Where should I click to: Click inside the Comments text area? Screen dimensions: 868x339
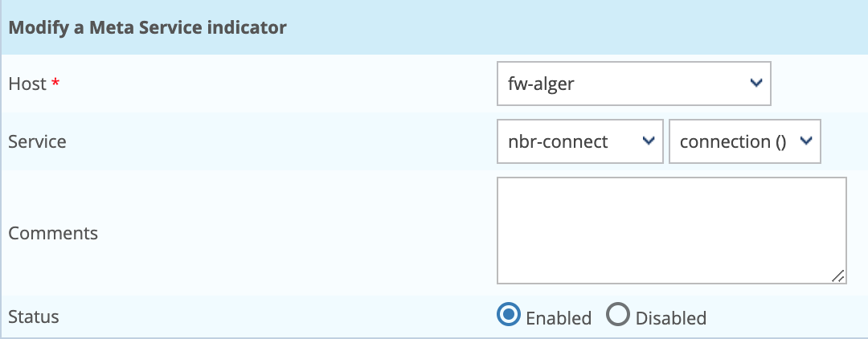tap(671, 230)
